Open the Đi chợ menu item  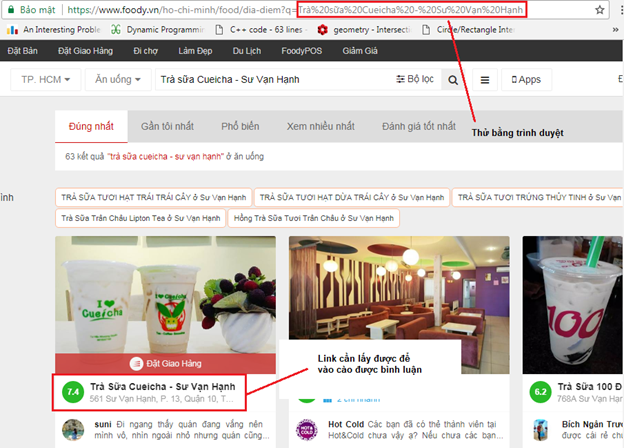tap(146, 51)
